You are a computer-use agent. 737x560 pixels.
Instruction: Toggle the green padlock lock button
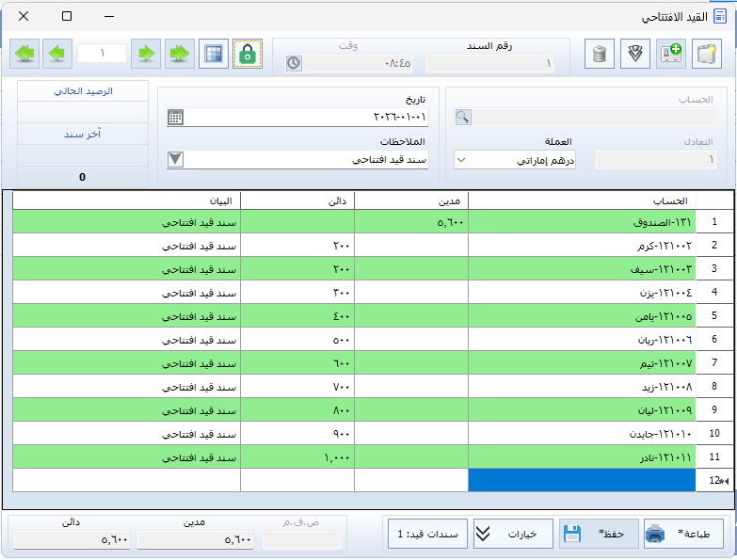tap(247, 54)
